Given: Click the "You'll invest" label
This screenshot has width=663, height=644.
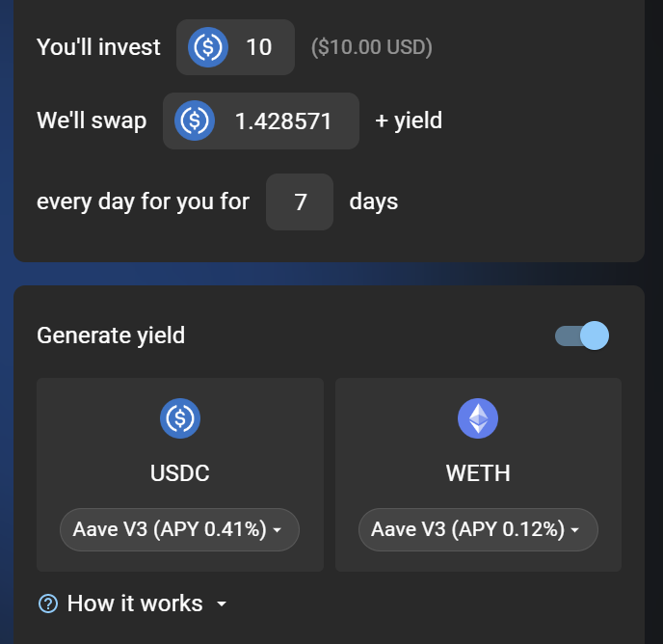Looking at the screenshot, I should [98, 46].
